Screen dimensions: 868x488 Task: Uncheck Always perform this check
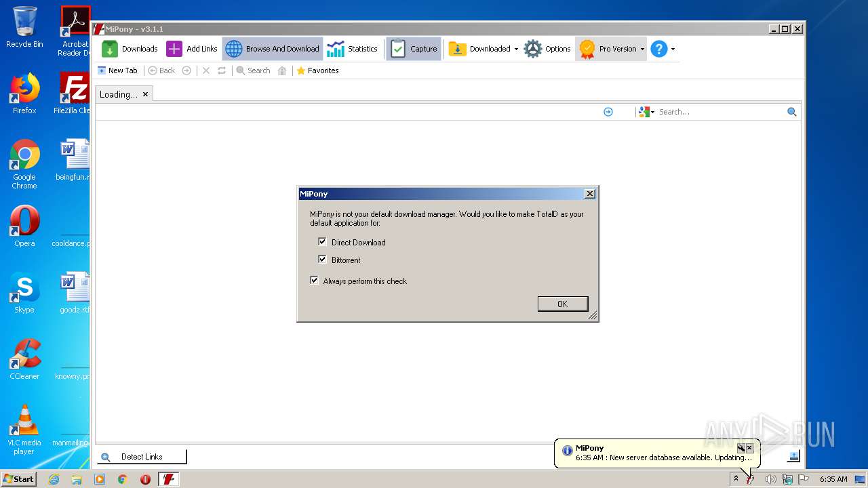[x=314, y=281]
